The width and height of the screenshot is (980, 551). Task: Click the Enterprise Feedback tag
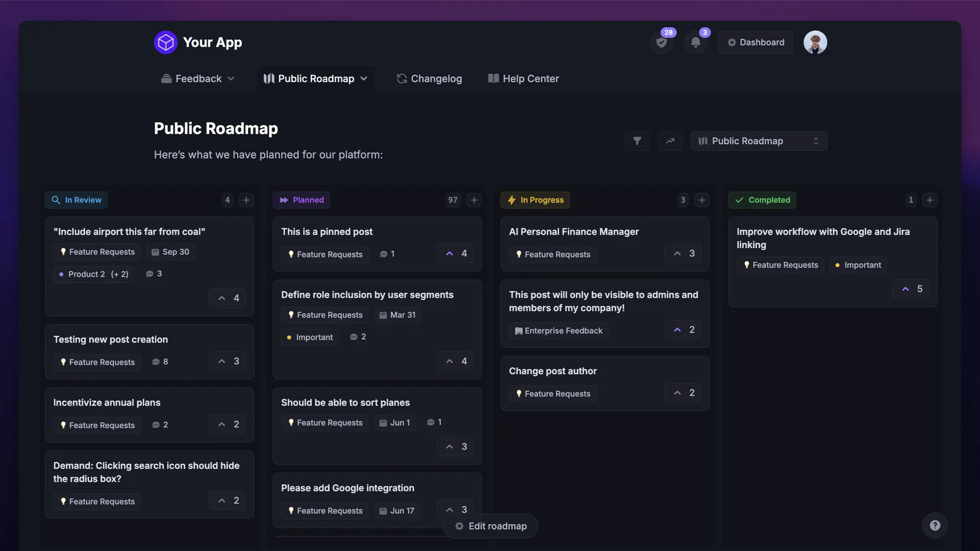click(x=559, y=331)
